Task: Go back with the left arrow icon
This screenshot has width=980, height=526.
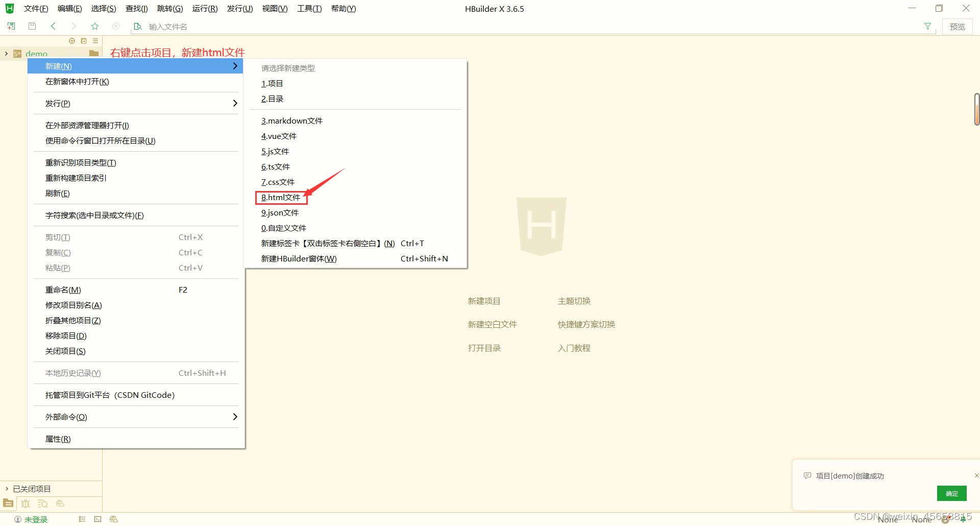Action: [53, 26]
